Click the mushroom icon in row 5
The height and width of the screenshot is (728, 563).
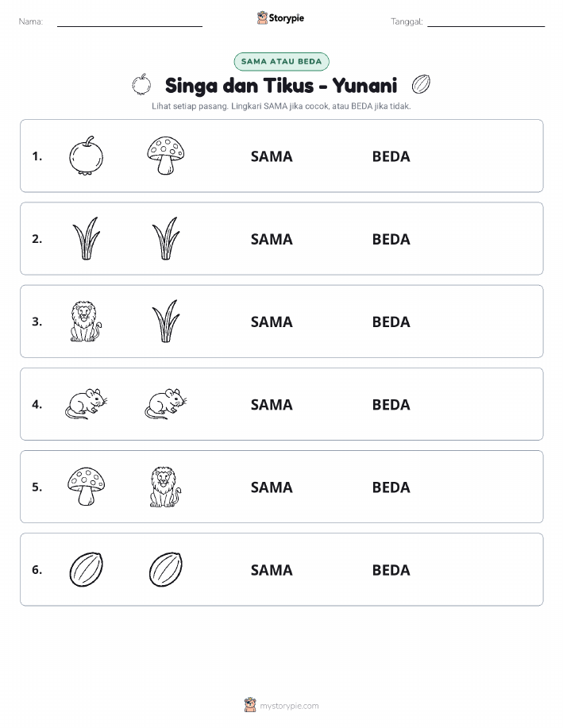86,487
